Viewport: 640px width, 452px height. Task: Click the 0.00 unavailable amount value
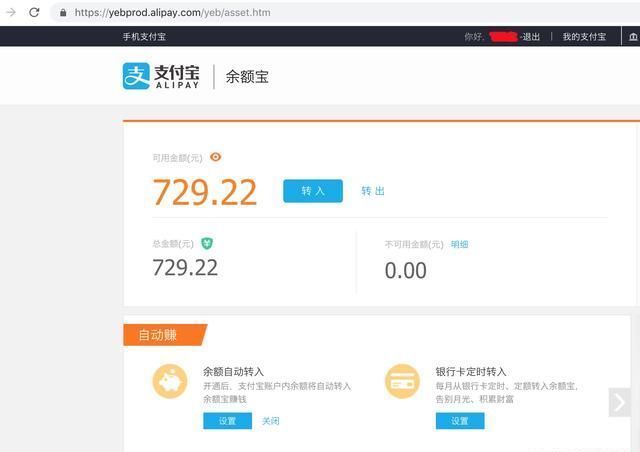406,270
